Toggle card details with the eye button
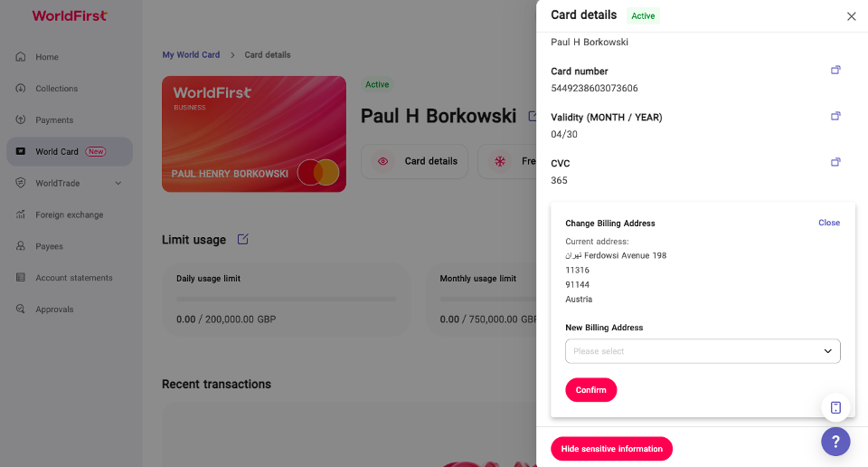 (x=414, y=161)
